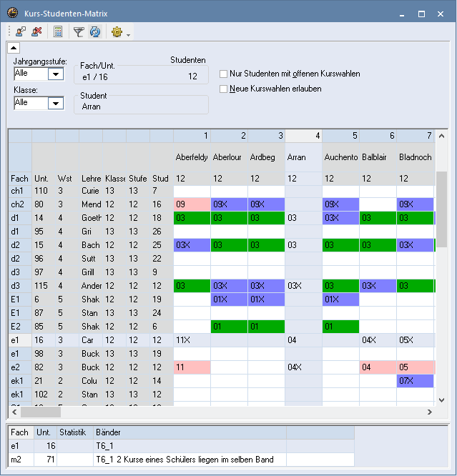Click the 01X cell for E1 under Auchento

[340, 299]
